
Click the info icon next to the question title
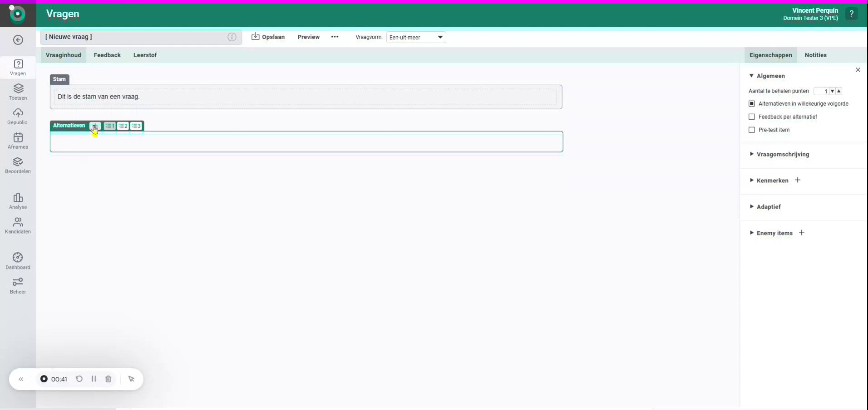pos(232,37)
